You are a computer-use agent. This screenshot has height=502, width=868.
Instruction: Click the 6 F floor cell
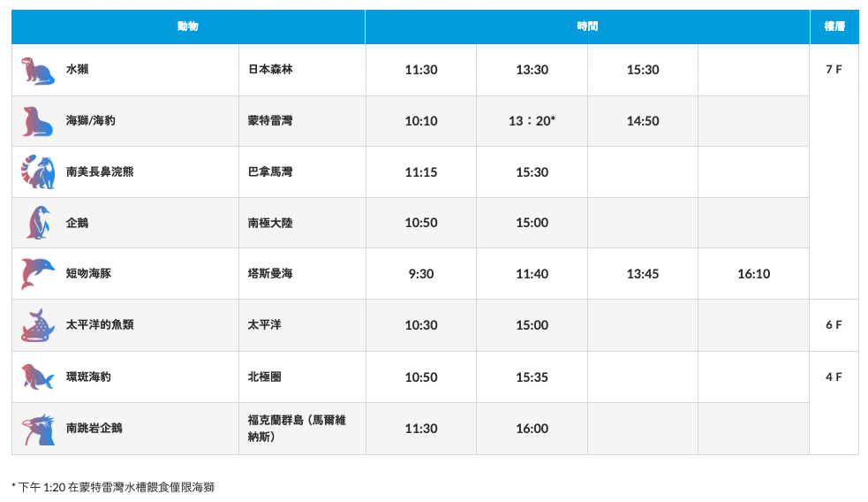(x=834, y=325)
